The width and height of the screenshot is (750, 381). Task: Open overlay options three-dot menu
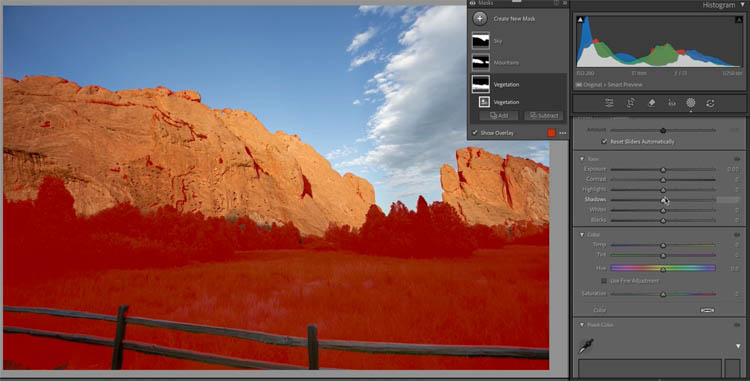(562, 133)
